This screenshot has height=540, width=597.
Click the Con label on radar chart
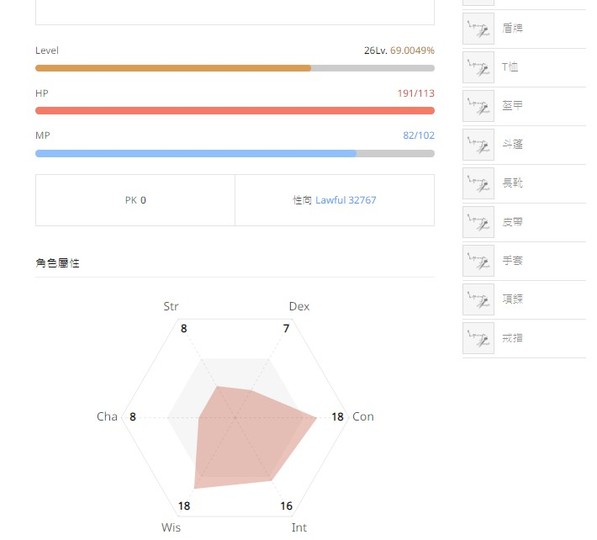click(x=363, y=417)
